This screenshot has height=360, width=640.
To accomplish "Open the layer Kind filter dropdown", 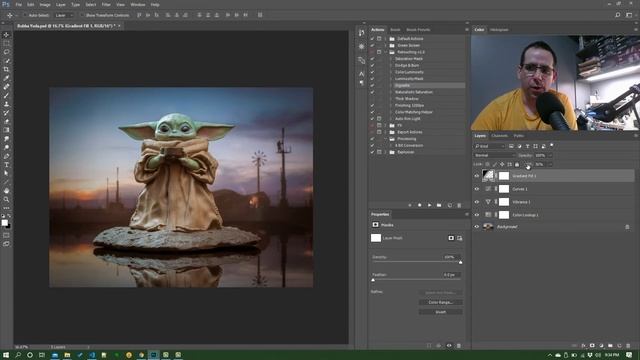I will 490,146.
